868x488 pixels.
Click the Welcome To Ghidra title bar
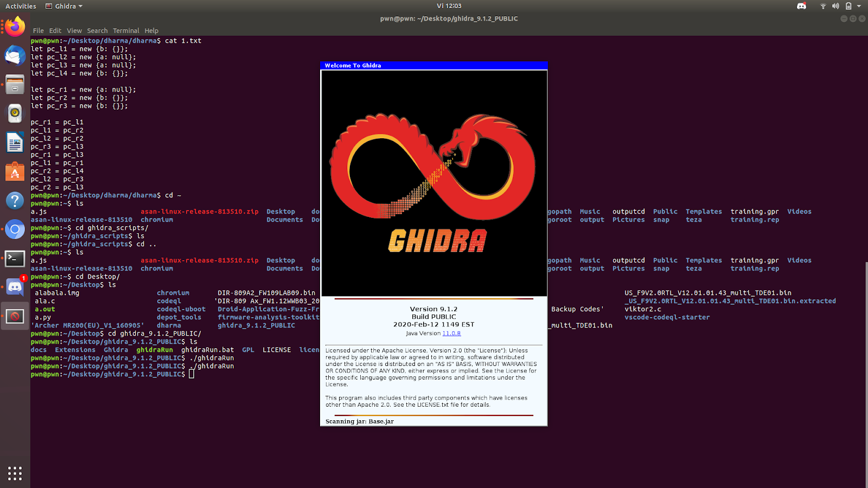coord(434,66)
